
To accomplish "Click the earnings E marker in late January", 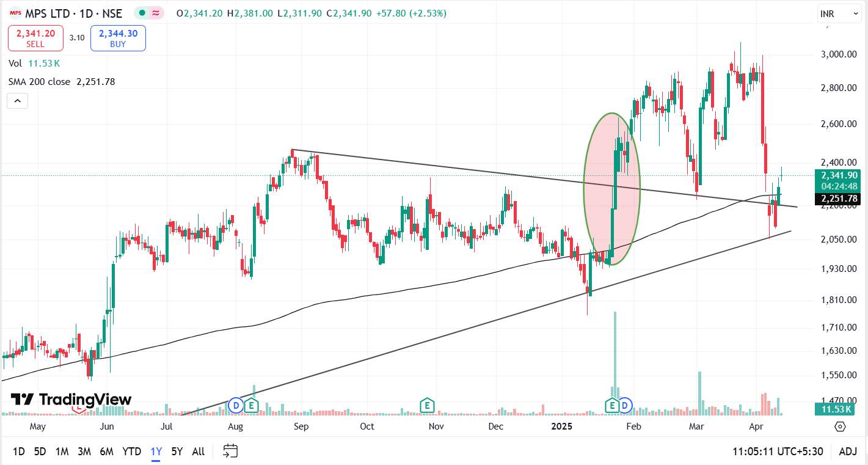I will tap(611, 405).
